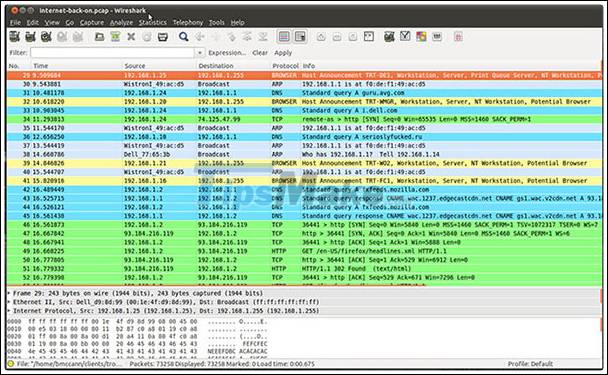Sort packets by the Time column header

click(76, 66)
